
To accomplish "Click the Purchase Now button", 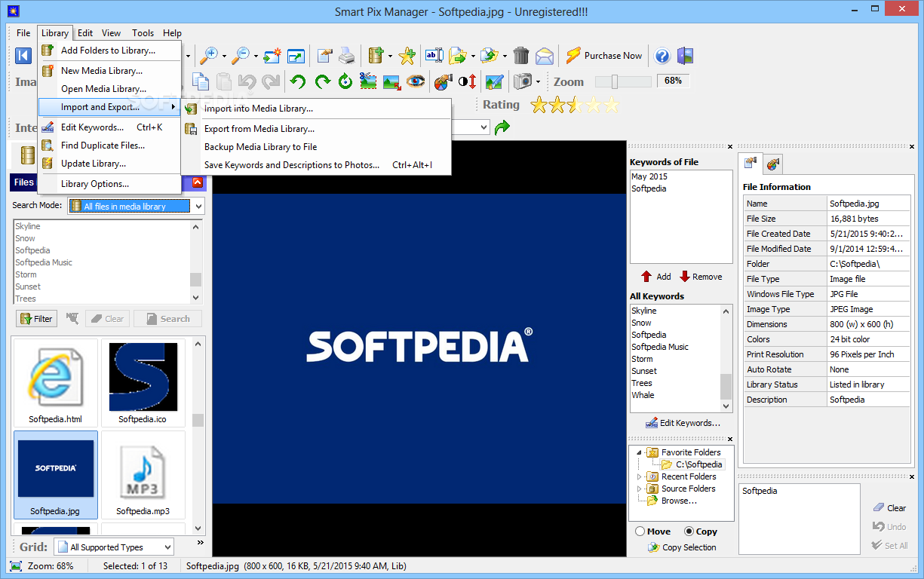I will point(604,55).
